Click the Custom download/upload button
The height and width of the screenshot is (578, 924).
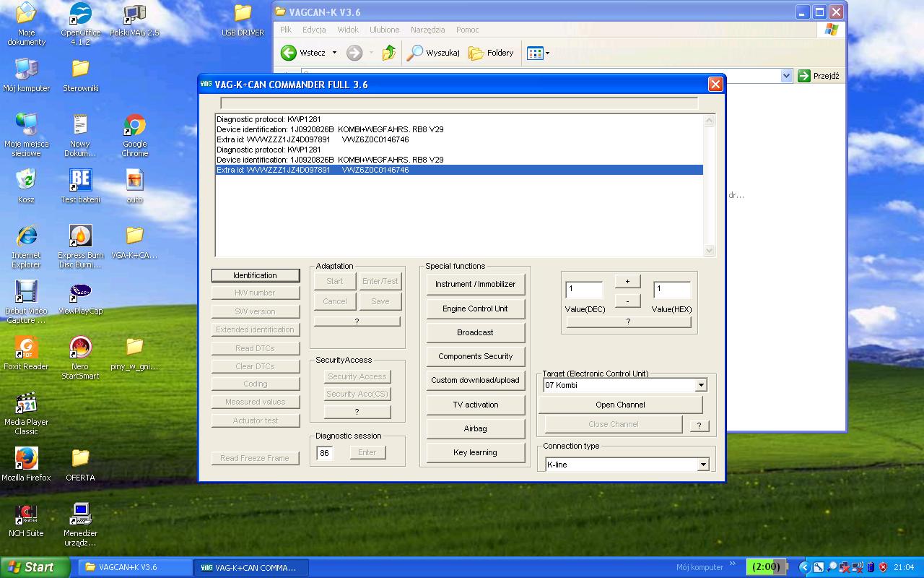pyautogui.click(x=475, y=380)
